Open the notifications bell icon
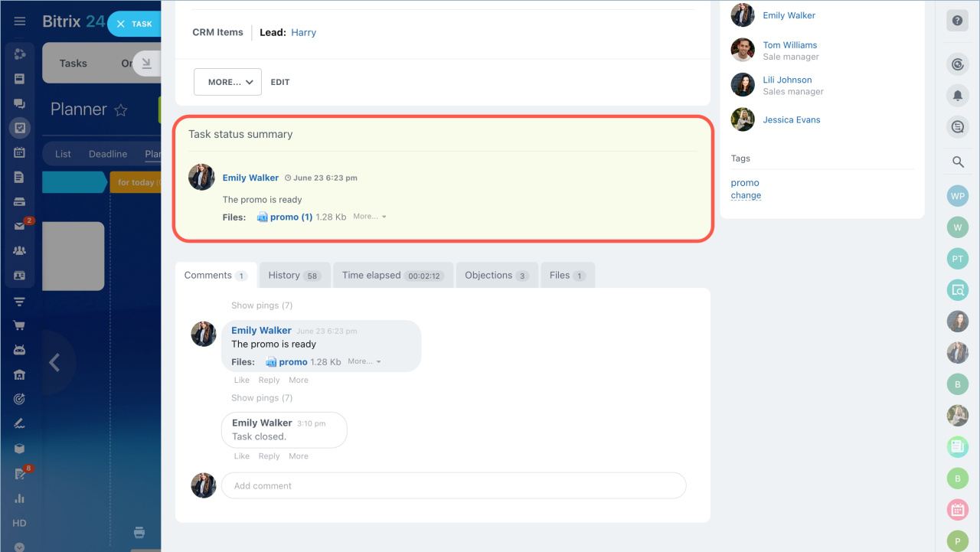This screenshot has width=980, height=552. 957,95
